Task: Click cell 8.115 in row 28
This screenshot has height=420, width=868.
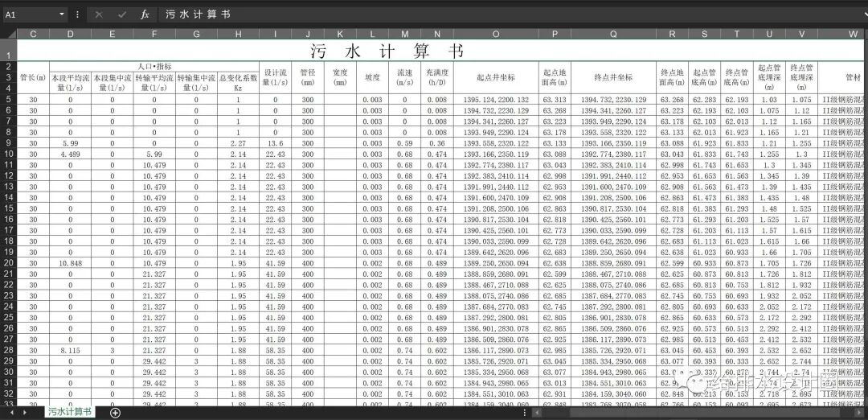Action: (x=70, y=350)
